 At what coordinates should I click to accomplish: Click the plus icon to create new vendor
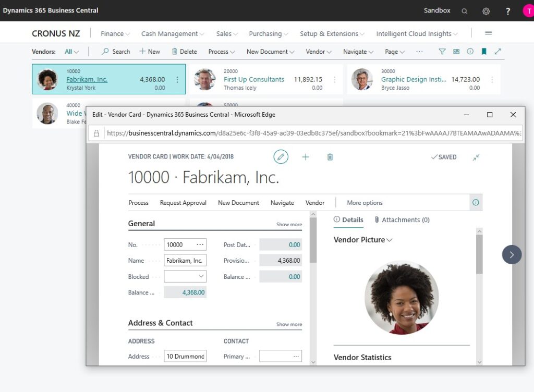click(305, 157)
